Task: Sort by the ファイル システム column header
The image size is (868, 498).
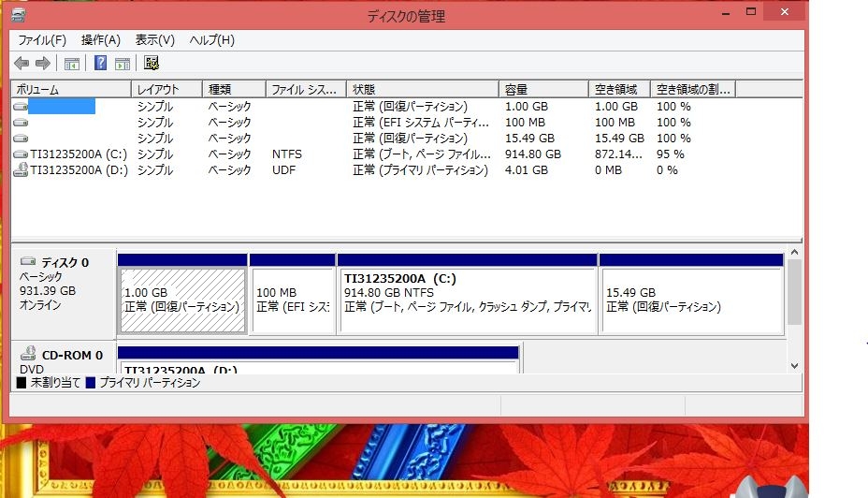Action: [306, 89]
